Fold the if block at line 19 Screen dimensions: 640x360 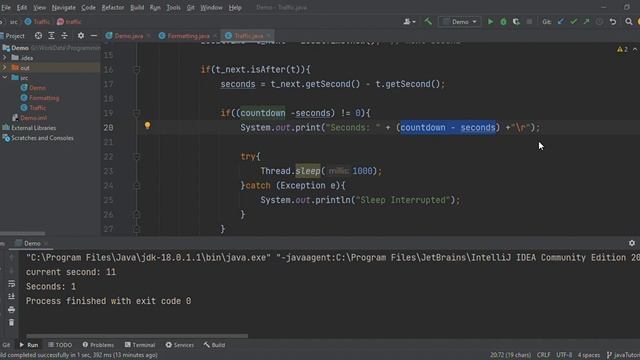137,113
